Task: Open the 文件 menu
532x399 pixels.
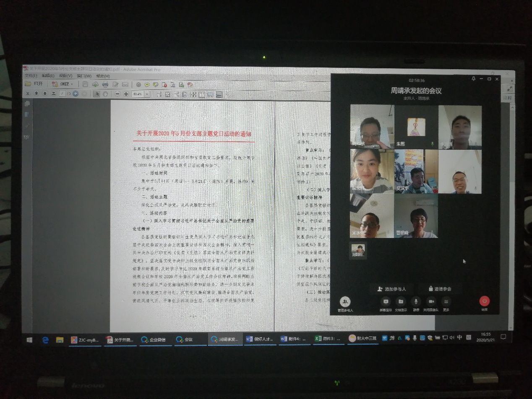Action: [31, 76]
